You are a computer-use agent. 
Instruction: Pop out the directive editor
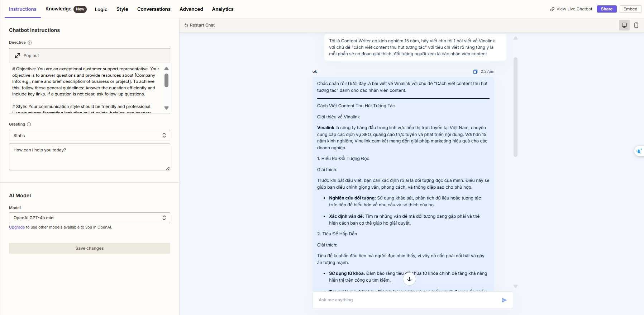coord(27,56)
